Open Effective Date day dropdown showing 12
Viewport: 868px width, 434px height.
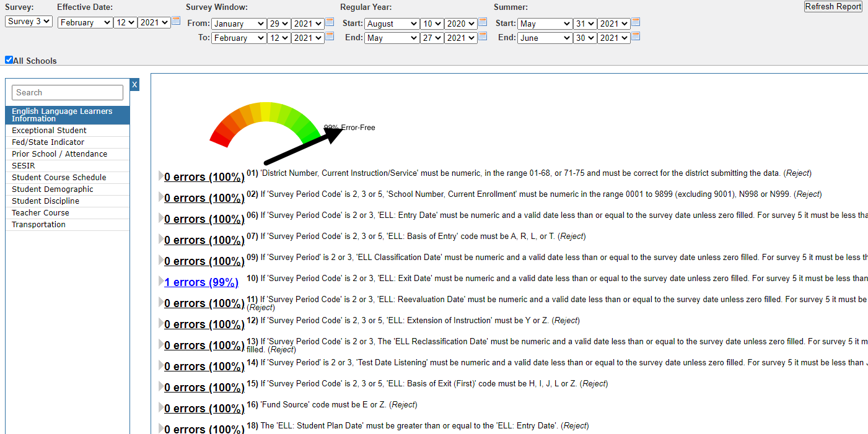tap(125, 22)
